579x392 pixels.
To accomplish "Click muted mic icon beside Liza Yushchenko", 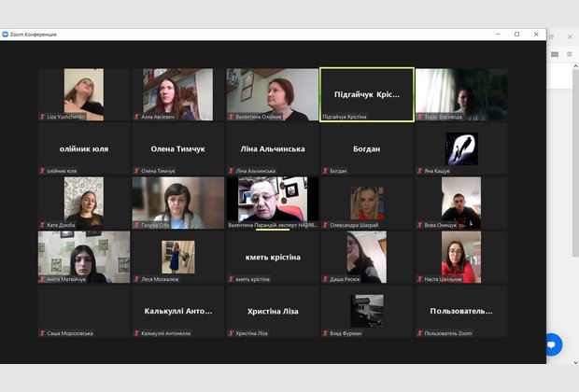I will (x=42, y=117).
